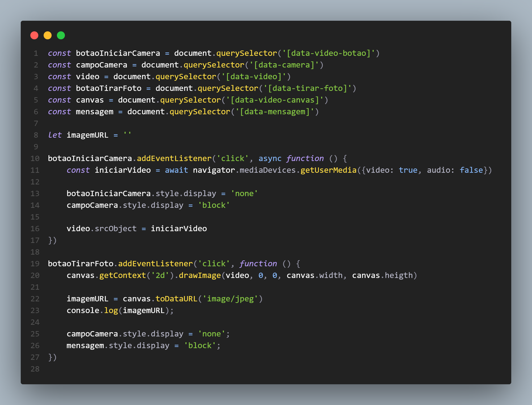Click the 'none' string on line 13
This screenshot has height=405, width=532.
244,193
